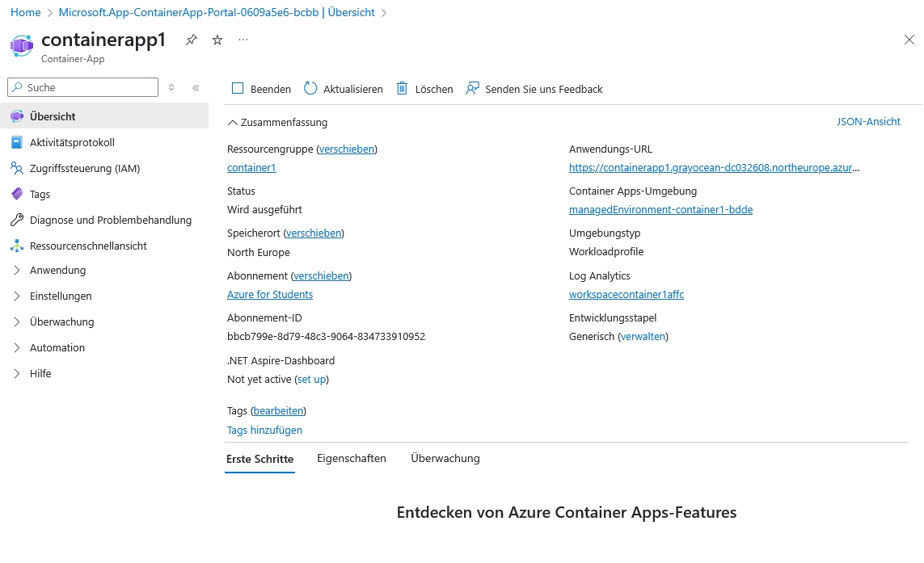Open Ressourcenschnellansicht from sidebar
924x563 pixels.
point(88,246)
